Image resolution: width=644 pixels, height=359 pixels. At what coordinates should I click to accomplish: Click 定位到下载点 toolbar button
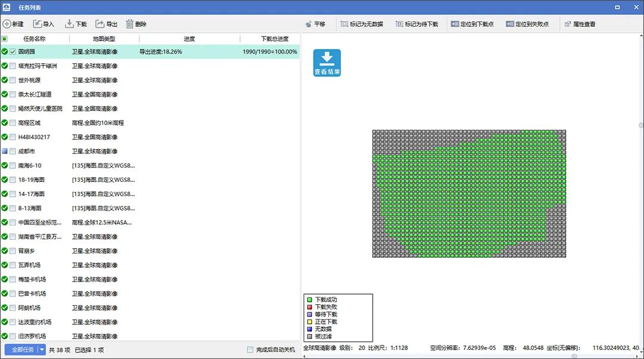[x=472, y=24]
